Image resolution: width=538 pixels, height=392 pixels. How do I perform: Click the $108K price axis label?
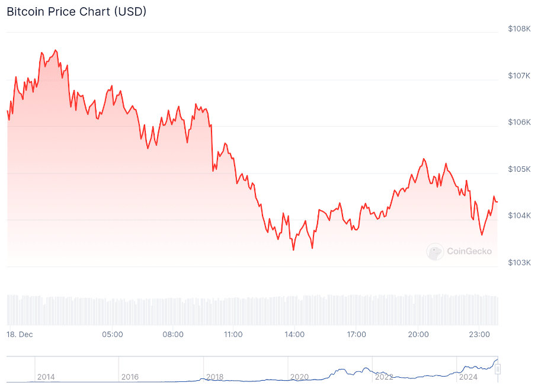click(x=519, y=28)
